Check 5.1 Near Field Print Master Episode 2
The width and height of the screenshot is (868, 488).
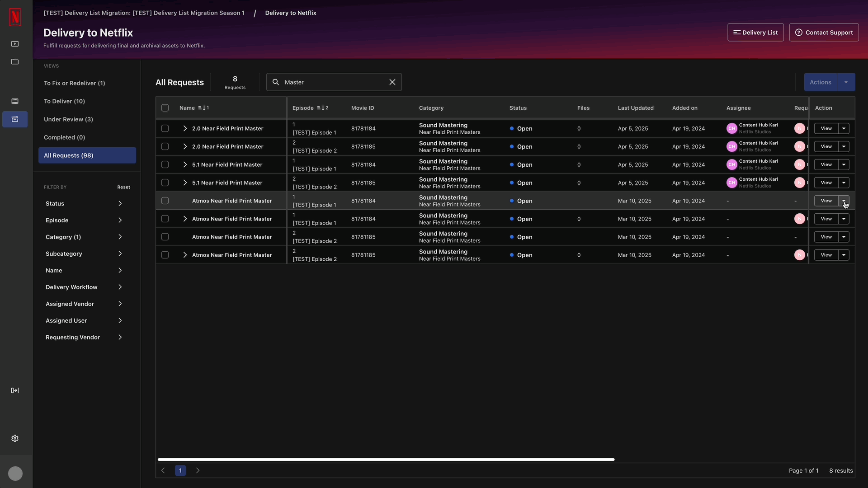(165, 183)
